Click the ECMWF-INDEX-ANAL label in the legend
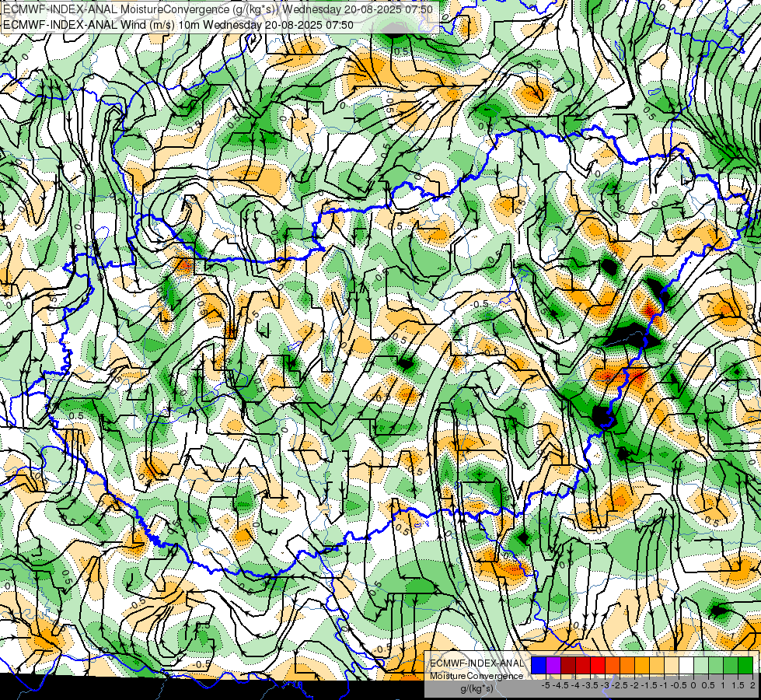Image resolution: width=761 pixels, height=700 pixels. (x=477, y=663)
